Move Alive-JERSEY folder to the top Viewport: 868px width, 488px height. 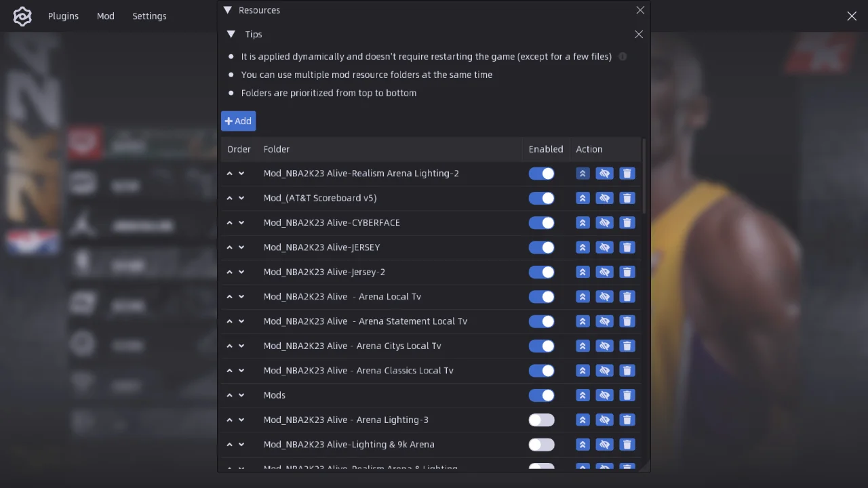583,247
